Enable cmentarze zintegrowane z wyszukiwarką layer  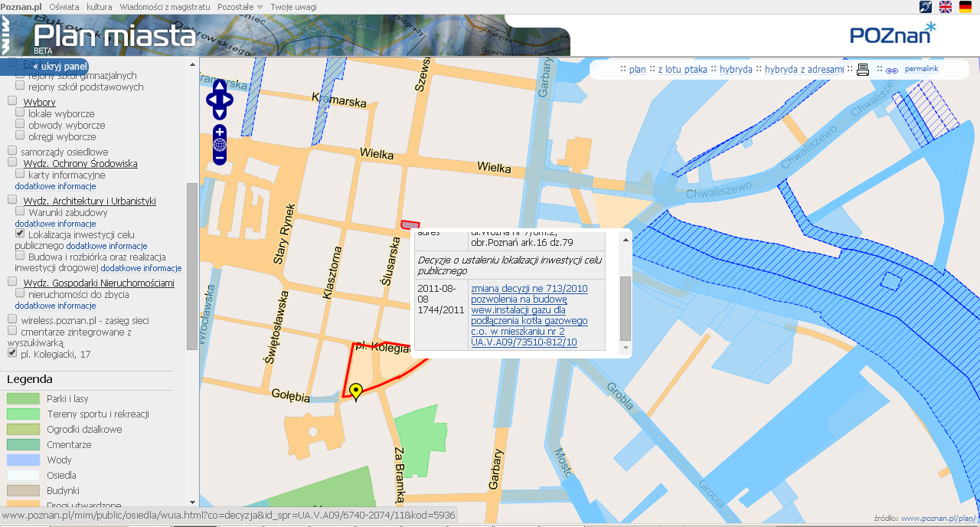(12, 330)
